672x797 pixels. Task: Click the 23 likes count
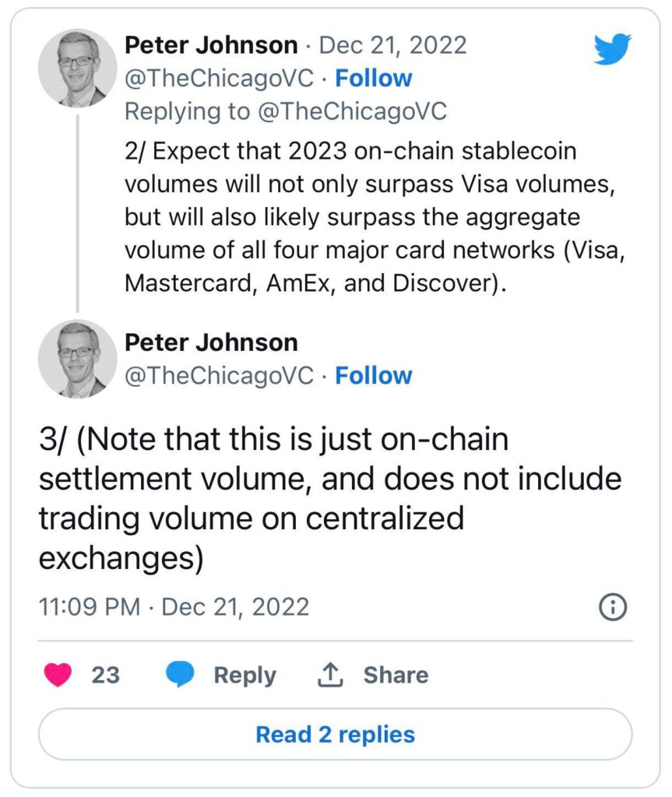(106, 675)
